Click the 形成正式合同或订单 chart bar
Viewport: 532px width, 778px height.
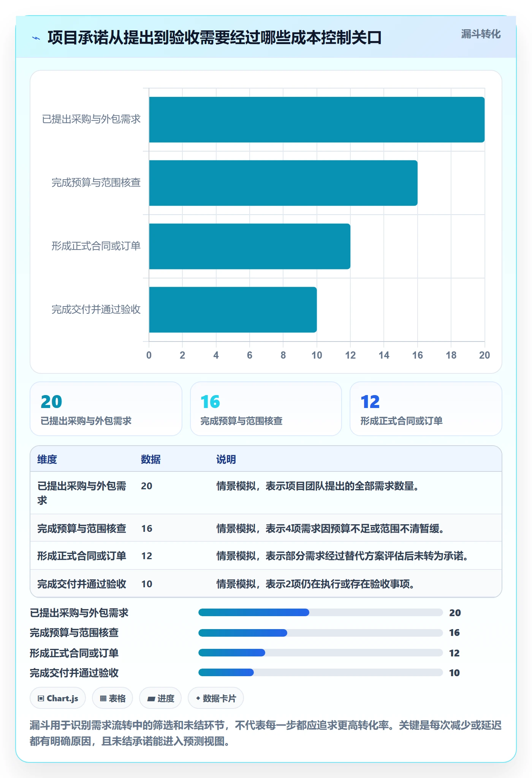pos(250,247)
